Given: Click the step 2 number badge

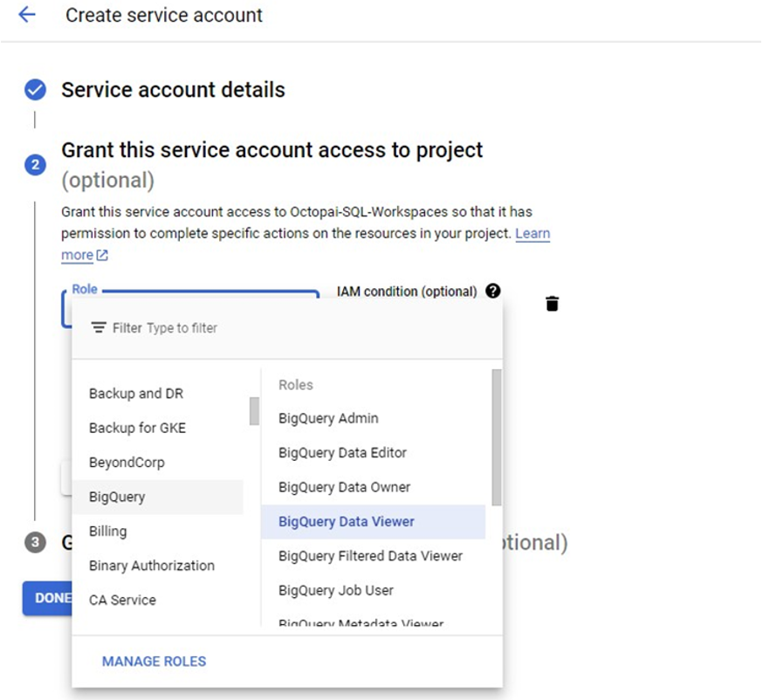Looking at the screenshot, I should click(35, 164).
